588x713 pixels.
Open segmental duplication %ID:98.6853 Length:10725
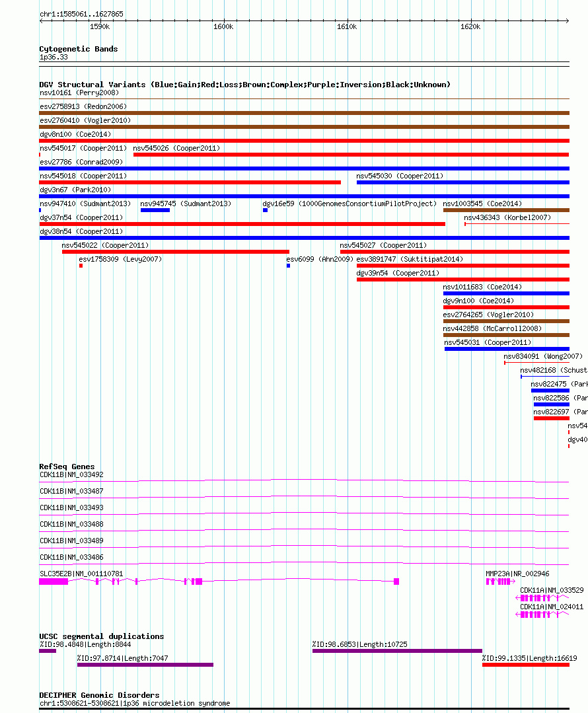pos(398,651)
